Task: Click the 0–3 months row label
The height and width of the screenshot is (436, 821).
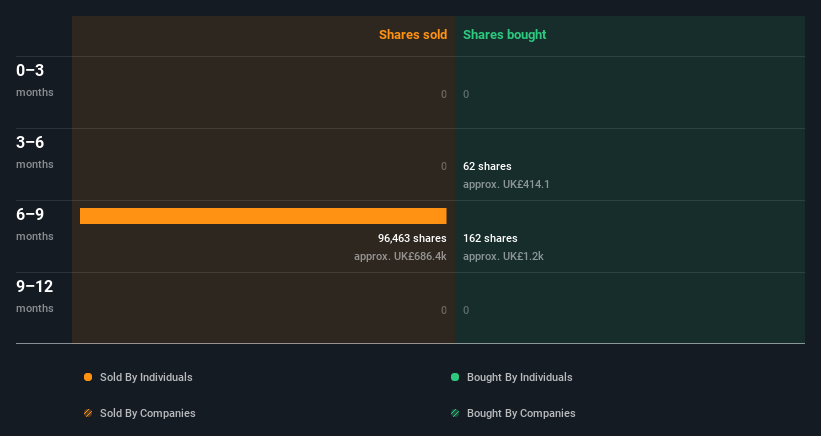Action: [35, 80]
